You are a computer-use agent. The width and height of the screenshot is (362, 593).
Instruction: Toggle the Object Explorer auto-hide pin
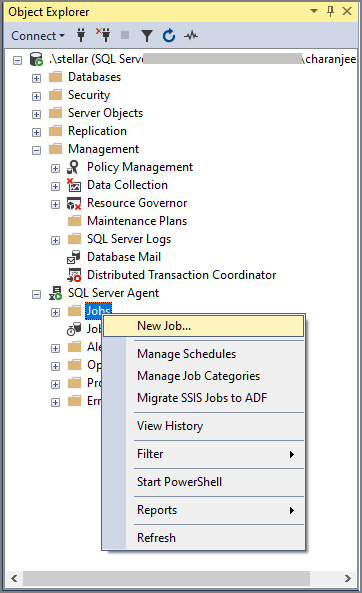coord(330,11)
